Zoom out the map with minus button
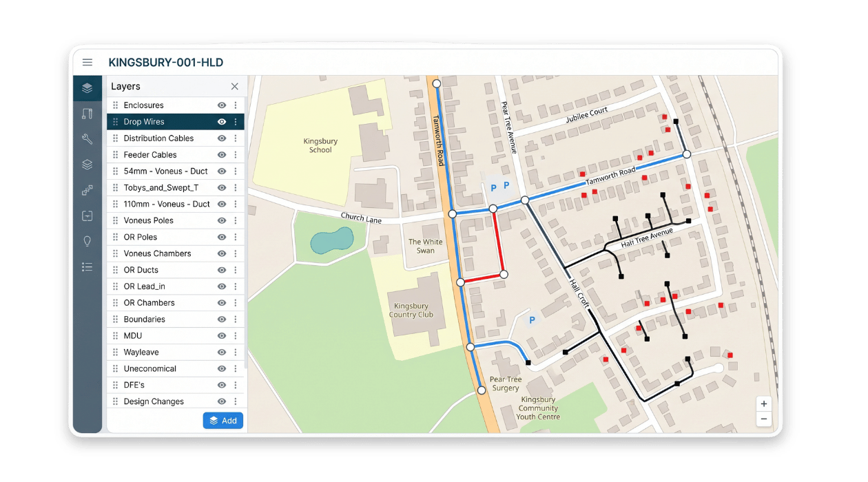 [x=763, y=419]
